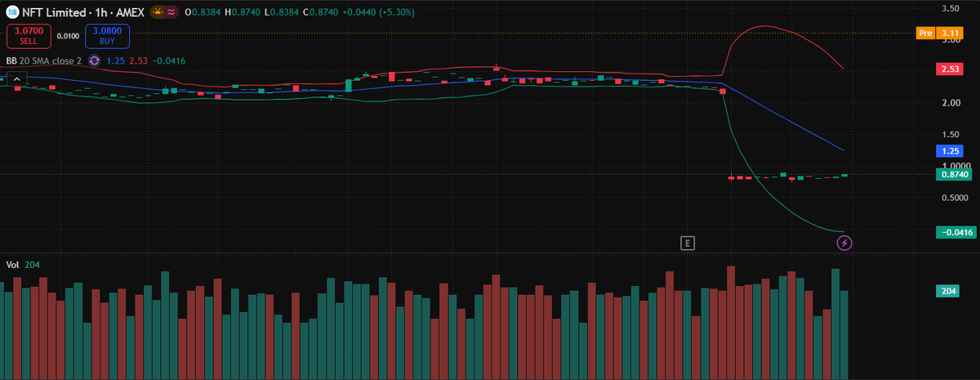Click the 3.50 price scale tick
Viewport: 980px width, 380px height.
949,8
